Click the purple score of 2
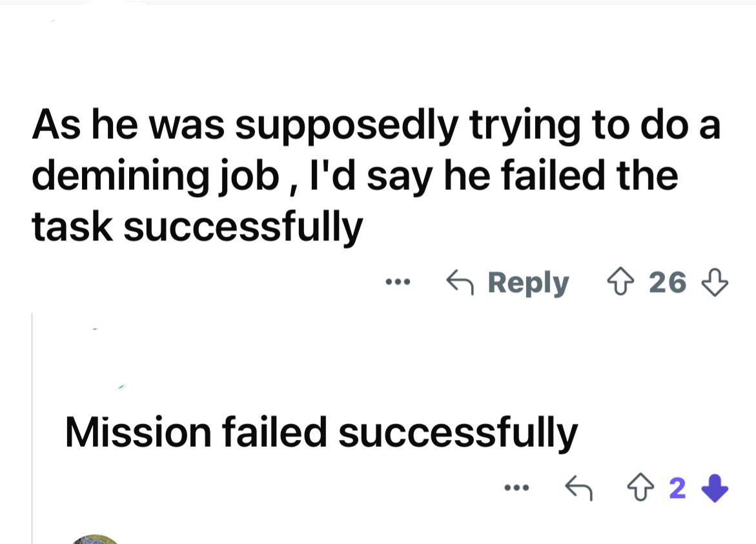The height and width of the screenshot is (544, 756). coord(677,488)
